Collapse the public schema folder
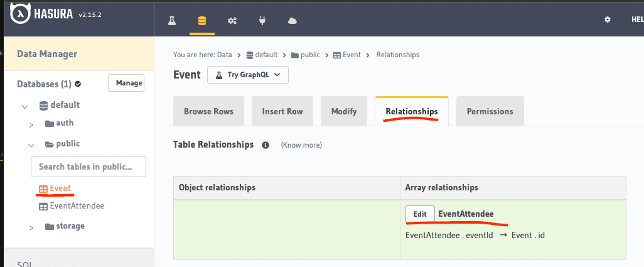 31,144
